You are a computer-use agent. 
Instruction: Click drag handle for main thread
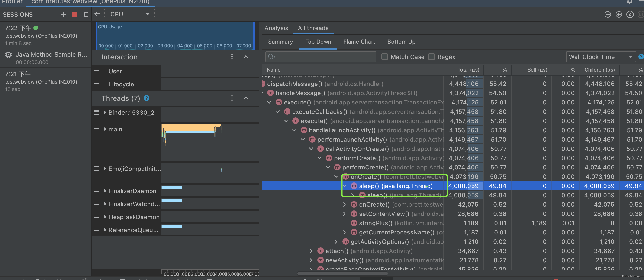tap(97, 129)
